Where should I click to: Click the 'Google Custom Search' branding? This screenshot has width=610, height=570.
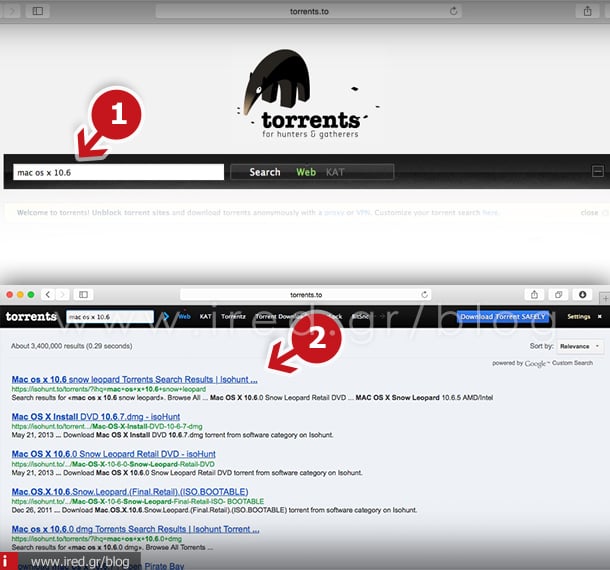pyautogui.click(x=559, y=363)
